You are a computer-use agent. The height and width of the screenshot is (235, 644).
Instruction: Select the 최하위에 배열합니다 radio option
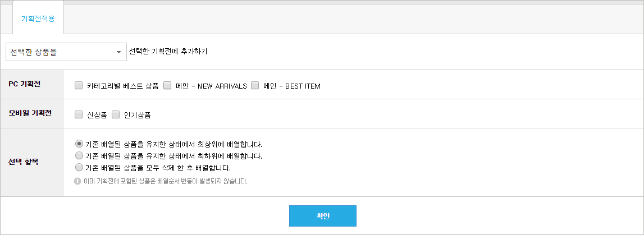tap(79, 156)
